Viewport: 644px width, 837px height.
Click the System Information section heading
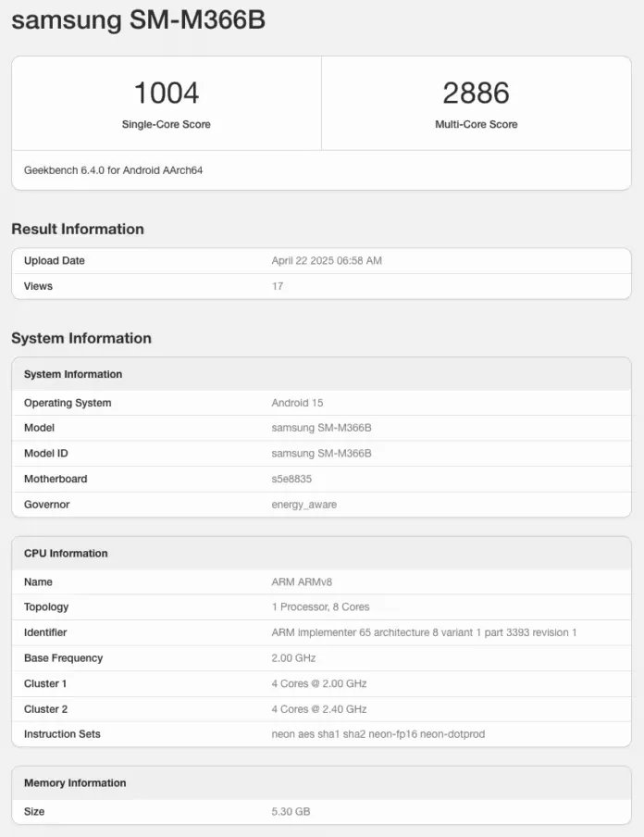(81, 338)
